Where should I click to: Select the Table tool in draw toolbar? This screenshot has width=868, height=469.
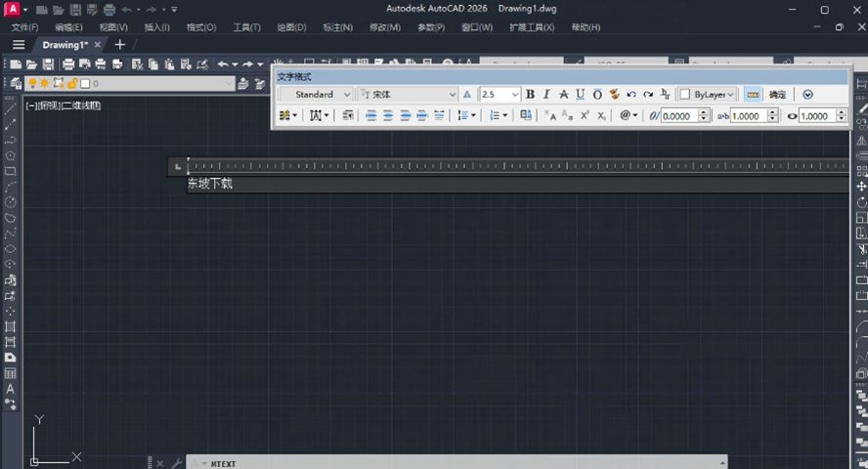(x=10, y=373)
